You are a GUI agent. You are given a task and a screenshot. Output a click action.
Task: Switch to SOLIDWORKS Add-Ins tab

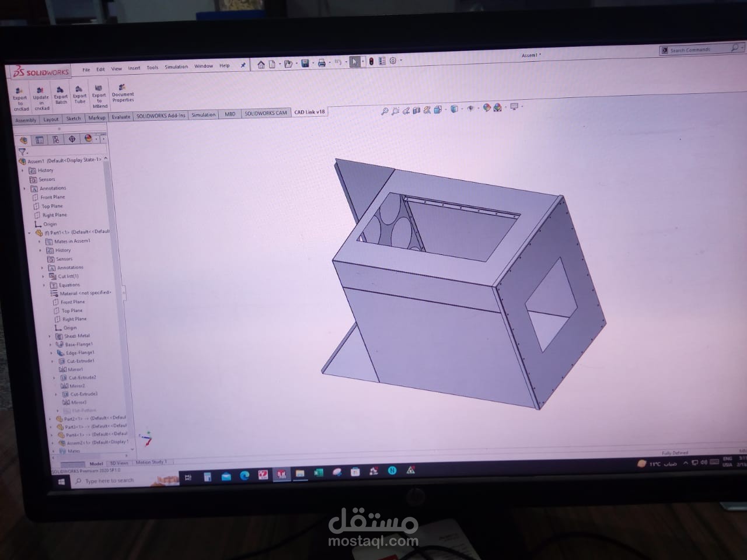[x=160, y=116]
